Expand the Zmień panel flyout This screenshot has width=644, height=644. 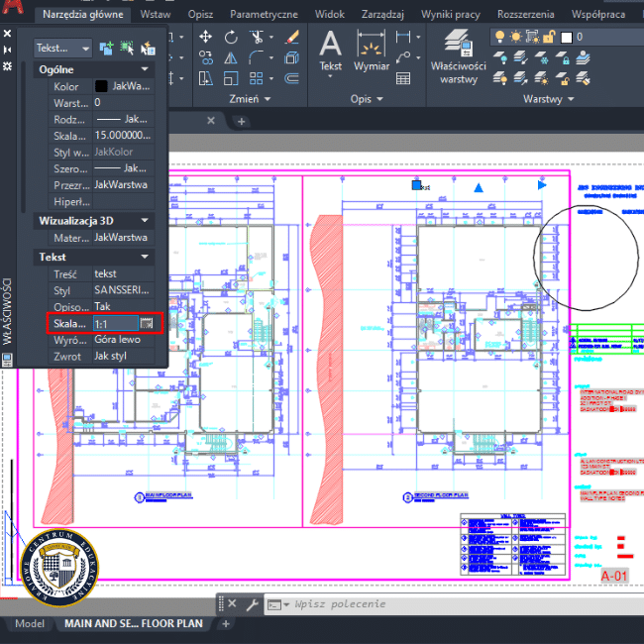(x=250, y=99)
